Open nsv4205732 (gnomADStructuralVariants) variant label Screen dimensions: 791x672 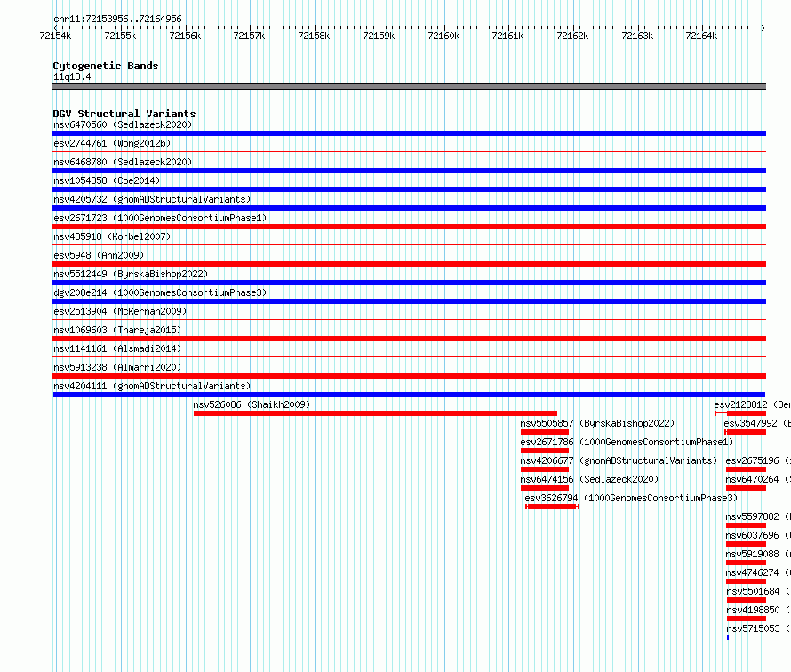(152, 199)
